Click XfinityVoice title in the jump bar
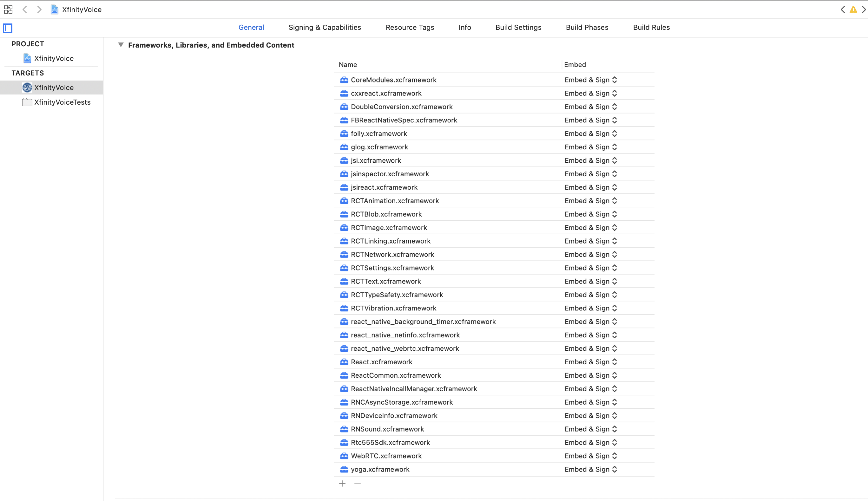 point(82,10)
